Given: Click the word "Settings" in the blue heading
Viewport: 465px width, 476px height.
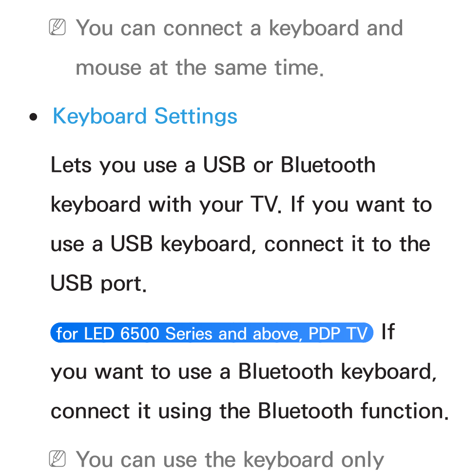Looking at the screenshot, I should click(196, 116).
